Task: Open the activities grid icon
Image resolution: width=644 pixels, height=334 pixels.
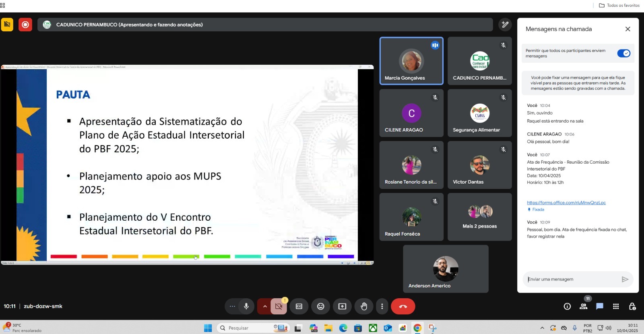Action: pos(616,306)
